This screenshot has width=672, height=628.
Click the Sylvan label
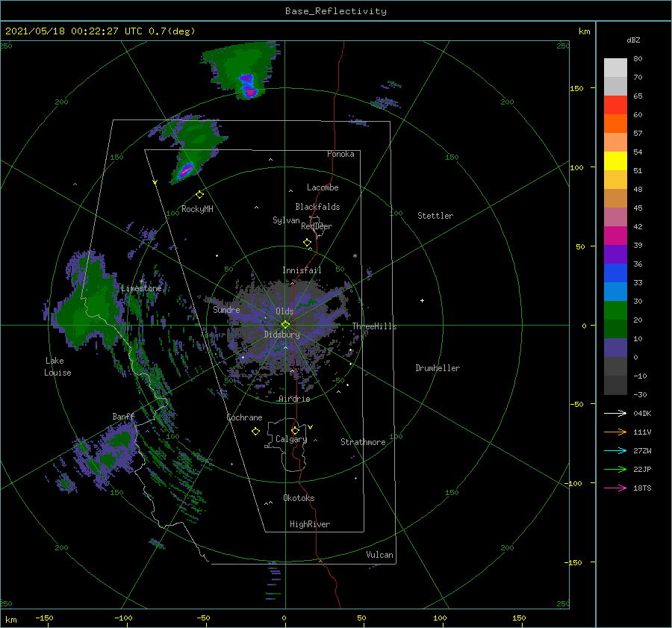tap(286, 220)
